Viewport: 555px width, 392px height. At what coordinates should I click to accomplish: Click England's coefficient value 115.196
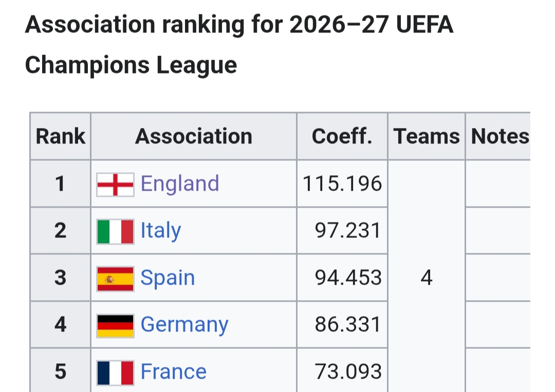[342, 184]
